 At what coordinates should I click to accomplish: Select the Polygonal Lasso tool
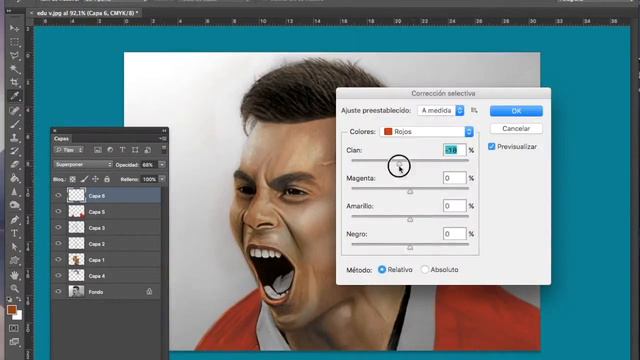14,56
